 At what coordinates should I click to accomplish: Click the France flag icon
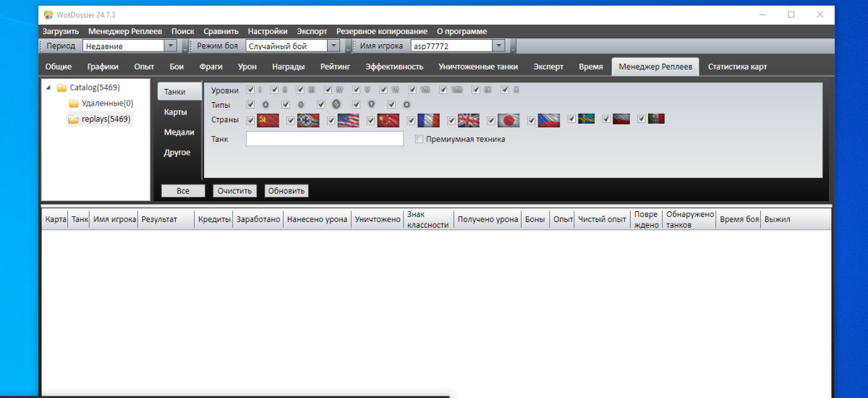(x=428, y=120)
